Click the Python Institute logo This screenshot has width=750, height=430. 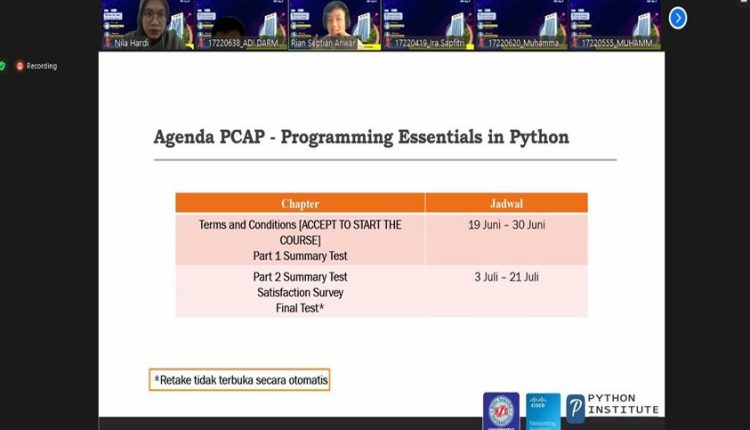[613, 407]
